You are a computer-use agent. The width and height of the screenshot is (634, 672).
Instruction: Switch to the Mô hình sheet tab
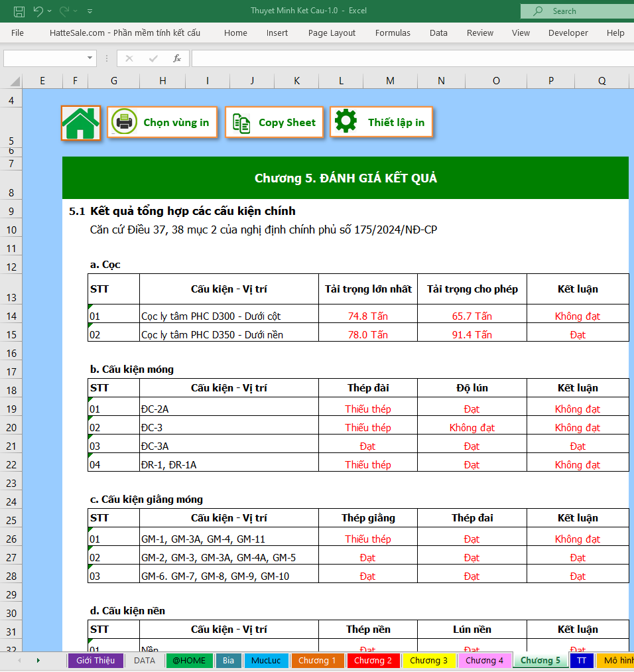(615, 661)
